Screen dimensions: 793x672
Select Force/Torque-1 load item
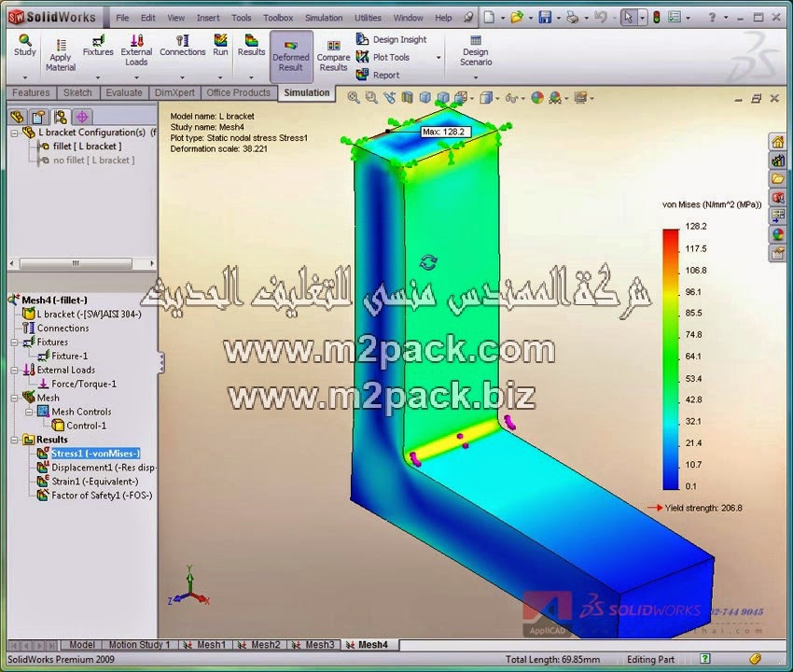tap(84, 385)
